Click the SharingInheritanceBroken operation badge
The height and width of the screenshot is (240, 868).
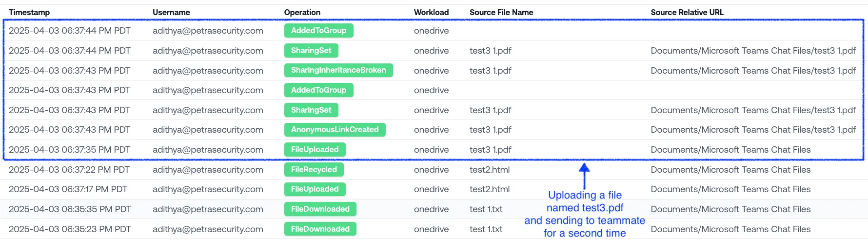[x=338, y=70]
